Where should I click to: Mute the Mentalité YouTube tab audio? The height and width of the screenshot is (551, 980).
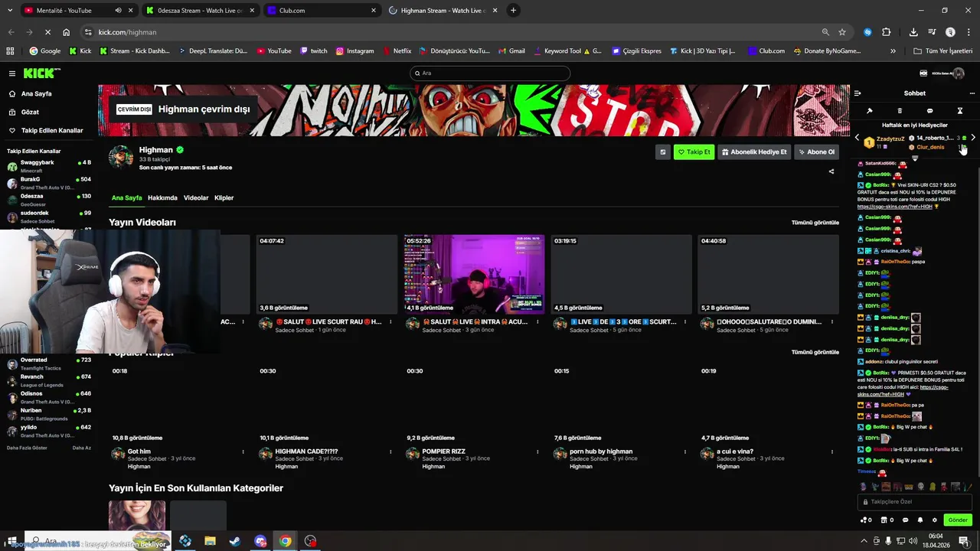pos(118,11)
